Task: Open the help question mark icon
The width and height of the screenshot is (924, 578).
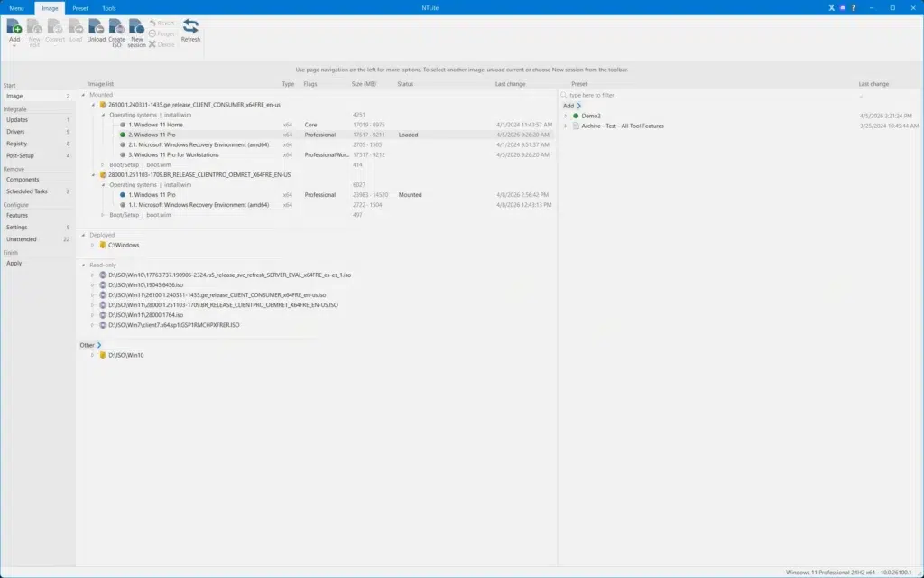Action: tap(853, 7)
